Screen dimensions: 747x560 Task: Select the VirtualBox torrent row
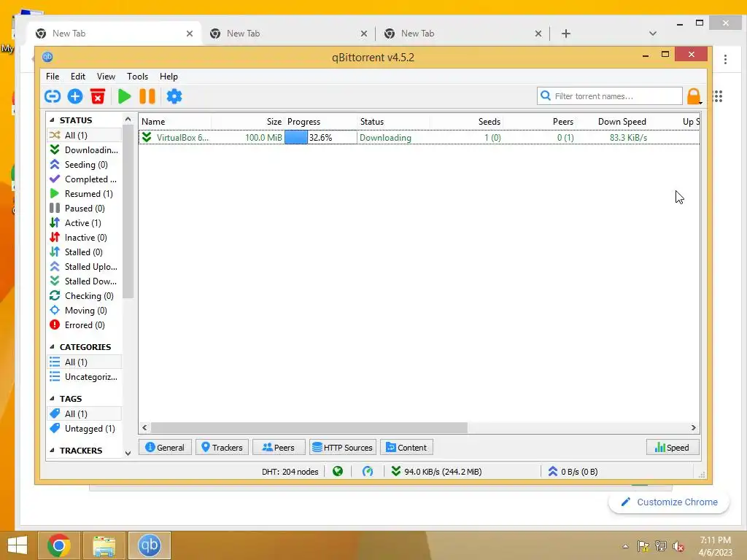[419, 138]
